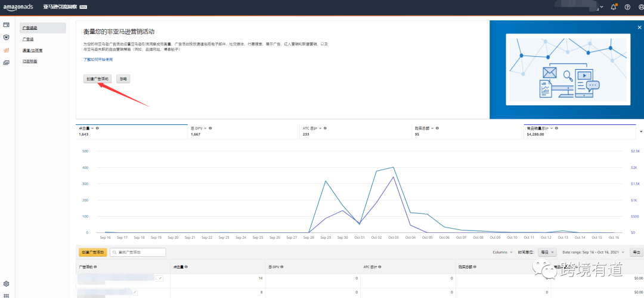Viewport: 644px width, 298px height.
Task: Open the 每日 time unit dropdown
Action: 547,252
